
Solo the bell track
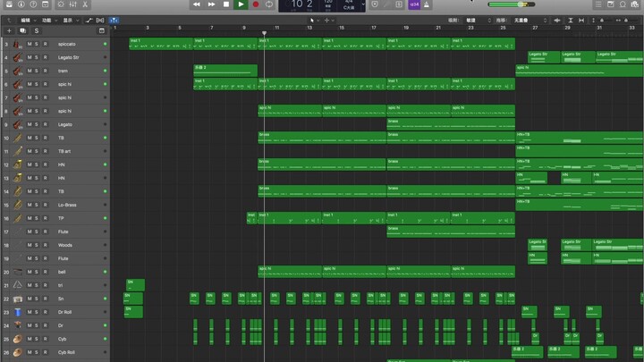pos(37,272)
